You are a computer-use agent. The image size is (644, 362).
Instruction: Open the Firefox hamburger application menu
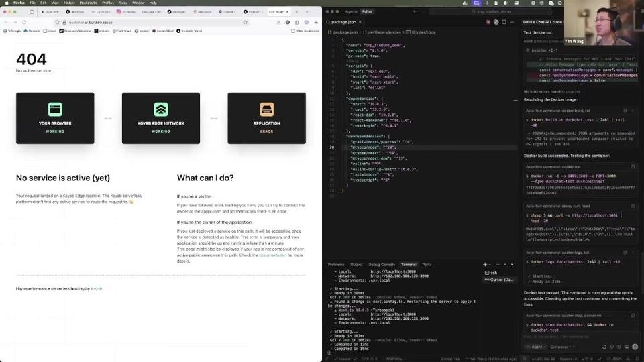pos(316,23)
